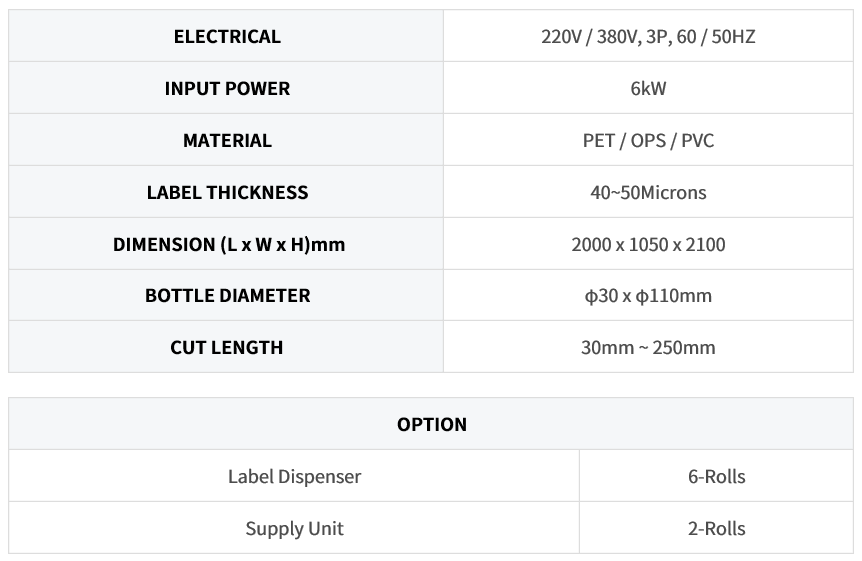Click the OPTION table header
862x561 pixels.
point(431,424)
